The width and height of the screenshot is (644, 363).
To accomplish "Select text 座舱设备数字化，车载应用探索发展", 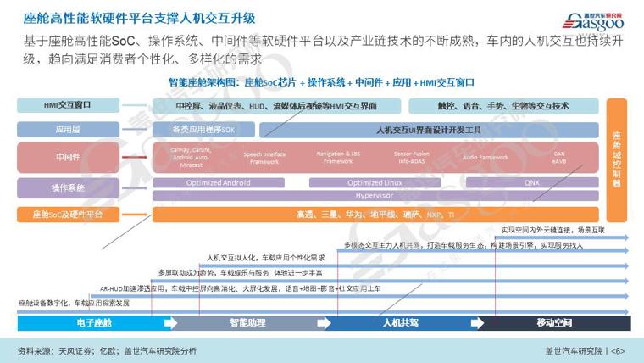I will click(x=74, y=304).
